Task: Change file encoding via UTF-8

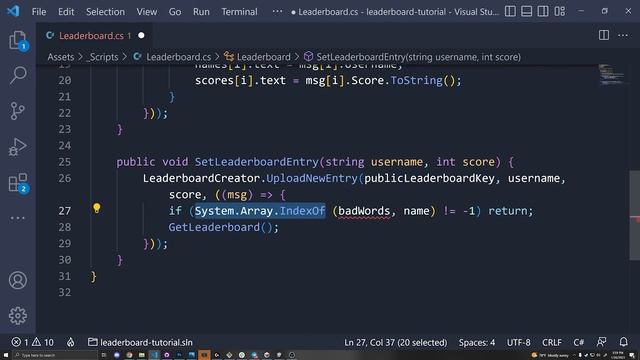Action: click(x=518, y=342)
